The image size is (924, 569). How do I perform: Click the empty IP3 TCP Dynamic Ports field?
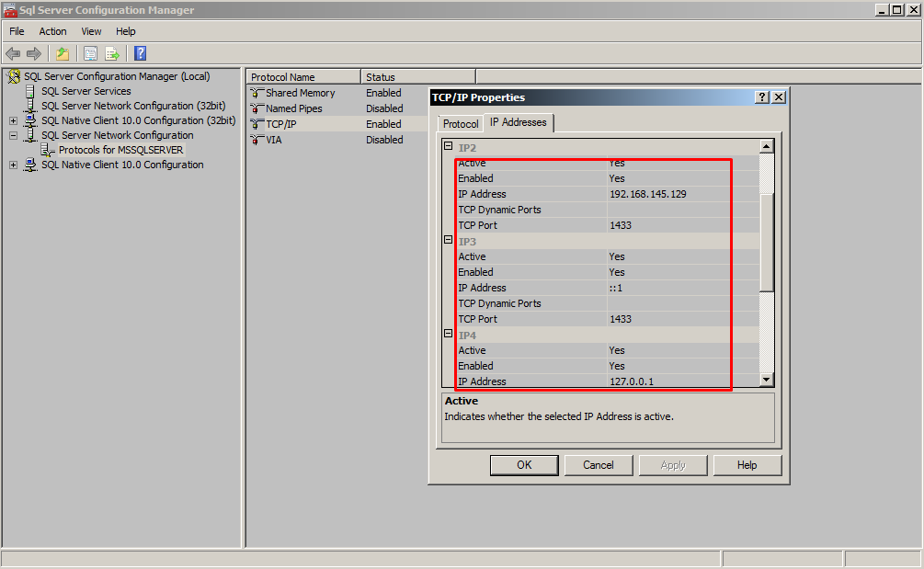[683, 303]
